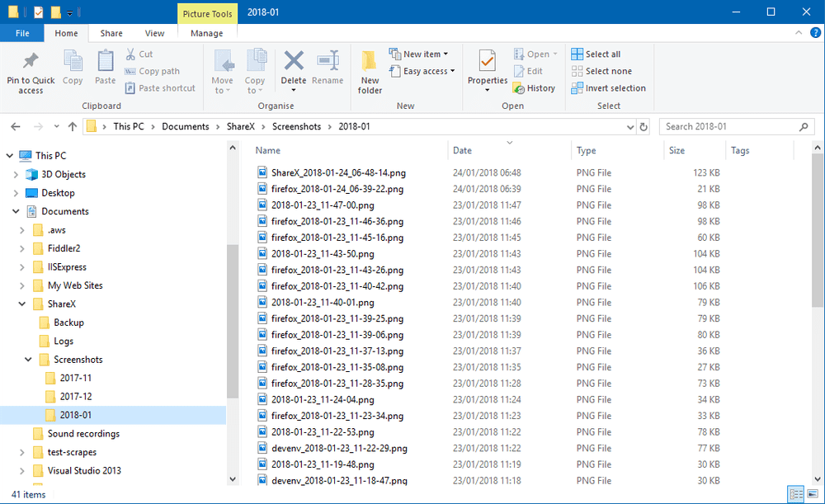Click the Help question mark icon
The height and width of the screenshot is (504, 825).
point(815,33)
